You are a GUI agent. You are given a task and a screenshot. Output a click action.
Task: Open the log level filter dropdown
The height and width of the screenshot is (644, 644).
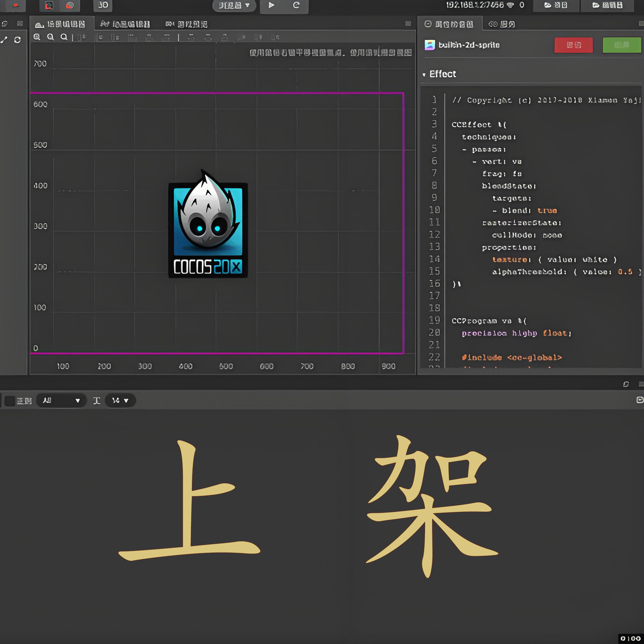pyautogui.click(x=61, y=400)
